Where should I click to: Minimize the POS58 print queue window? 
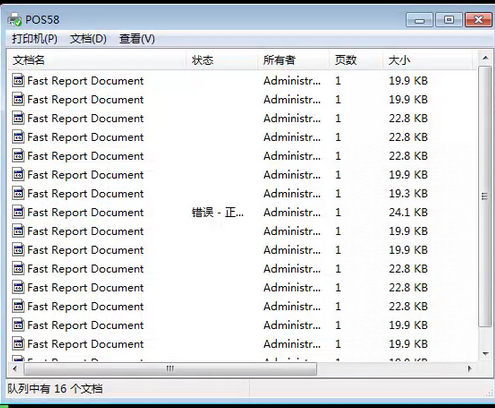(419, 20)
